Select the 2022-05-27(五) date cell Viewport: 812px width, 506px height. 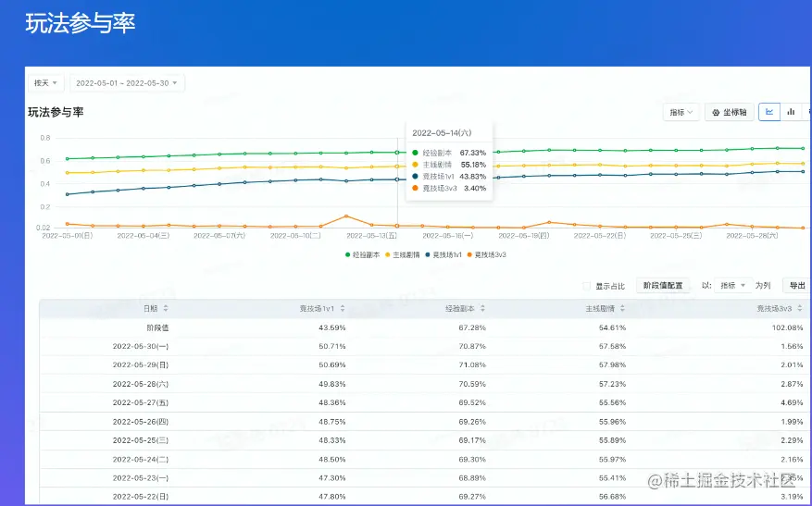[141, 402]
